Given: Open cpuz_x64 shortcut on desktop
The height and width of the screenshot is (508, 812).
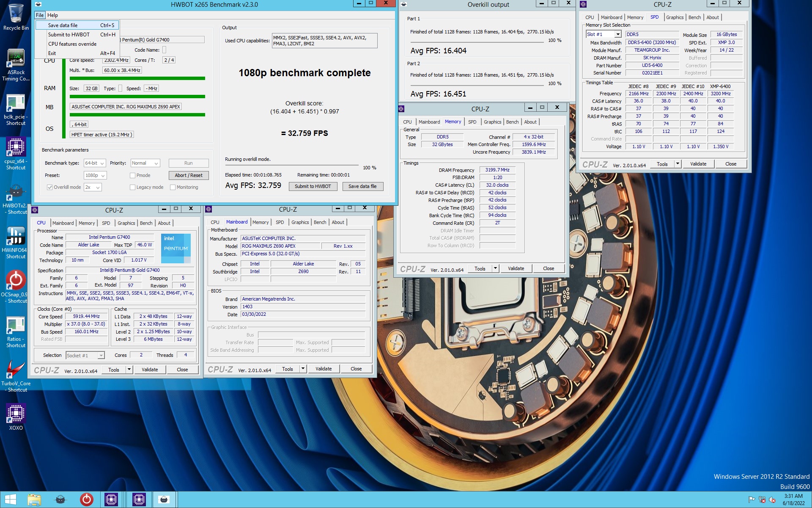Looking at the screenshot, I should click(16, 154).
